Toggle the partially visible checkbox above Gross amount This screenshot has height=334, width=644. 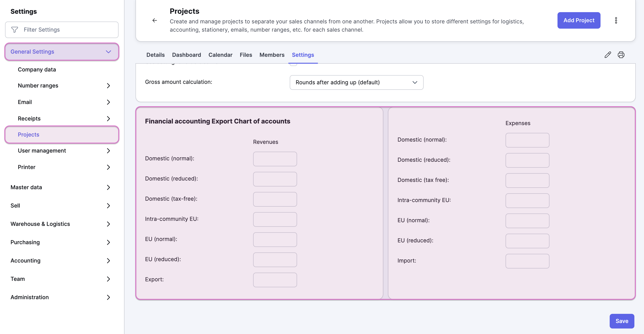(293, 64)
